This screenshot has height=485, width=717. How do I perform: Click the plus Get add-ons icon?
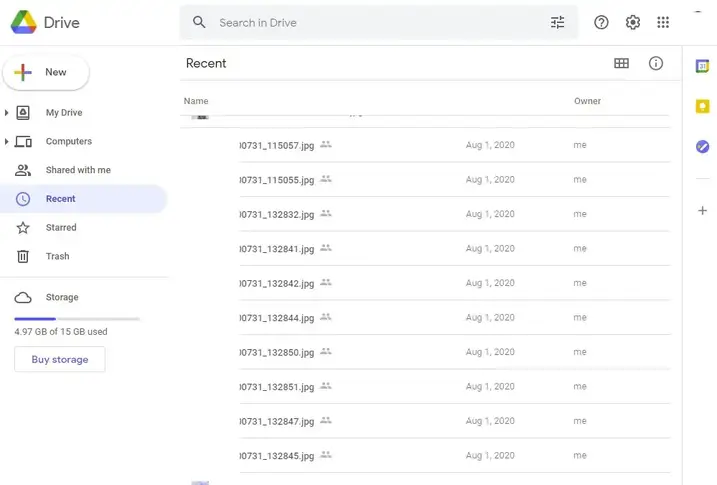click(x=702, y=210)
